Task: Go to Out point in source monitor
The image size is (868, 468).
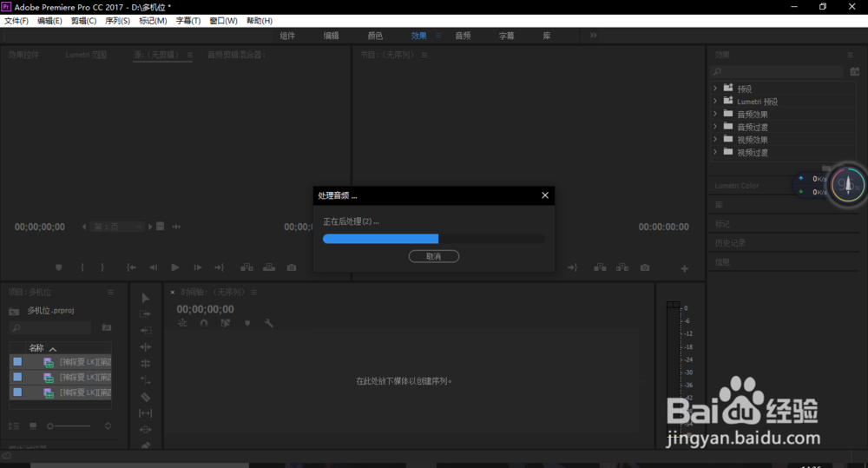Action: 220,267
